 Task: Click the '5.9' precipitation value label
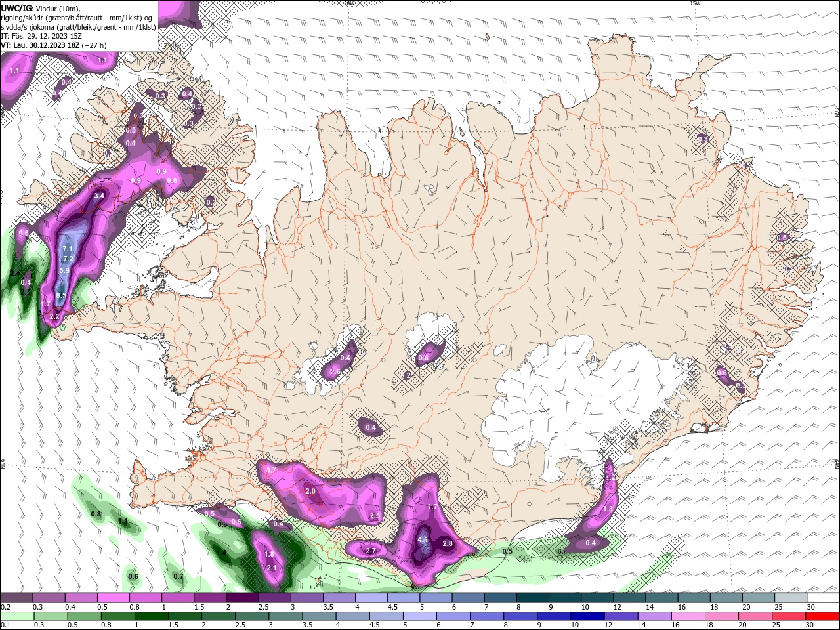pyautogui.click(x=64, y=270)
